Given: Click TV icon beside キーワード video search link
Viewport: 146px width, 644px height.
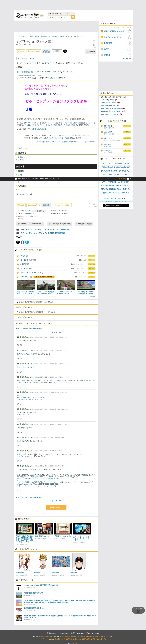Looking at the screenshot, I should click(x=18, y=229).
